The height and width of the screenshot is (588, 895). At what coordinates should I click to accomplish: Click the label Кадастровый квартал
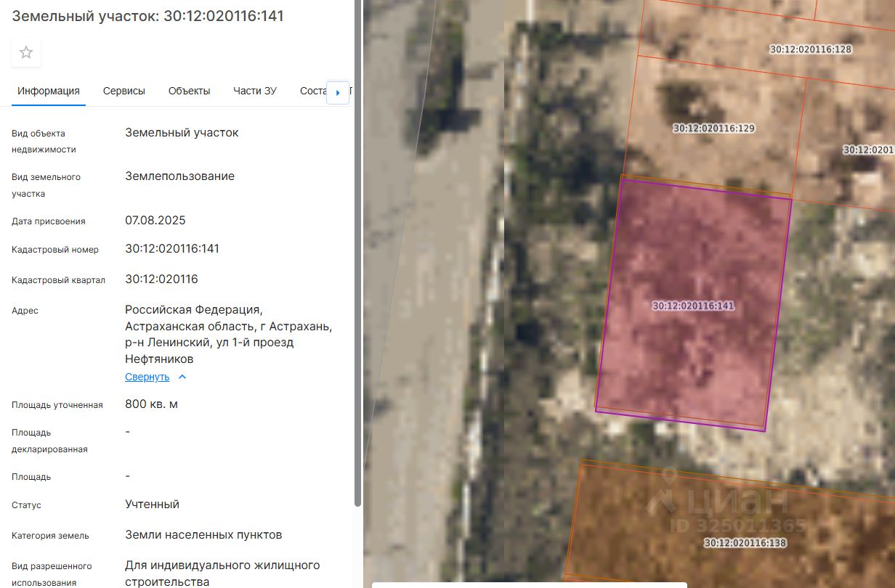click(58, 280)
